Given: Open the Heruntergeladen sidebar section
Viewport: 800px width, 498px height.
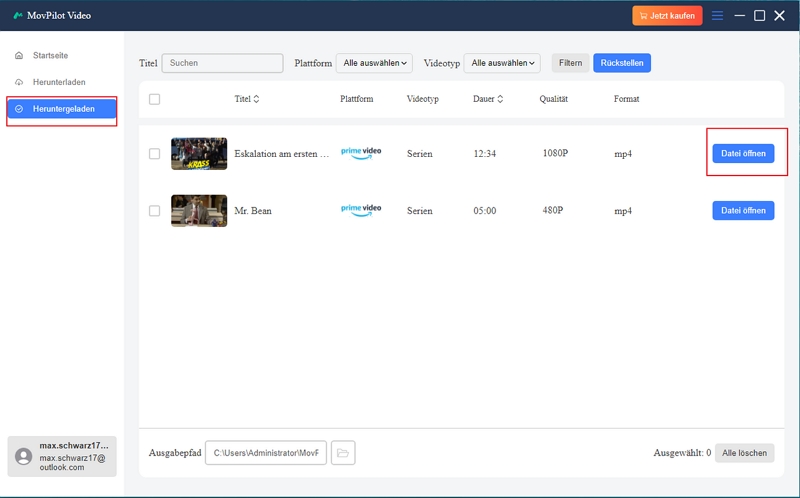Looking at the screenshot, I should tap(62, 109).
